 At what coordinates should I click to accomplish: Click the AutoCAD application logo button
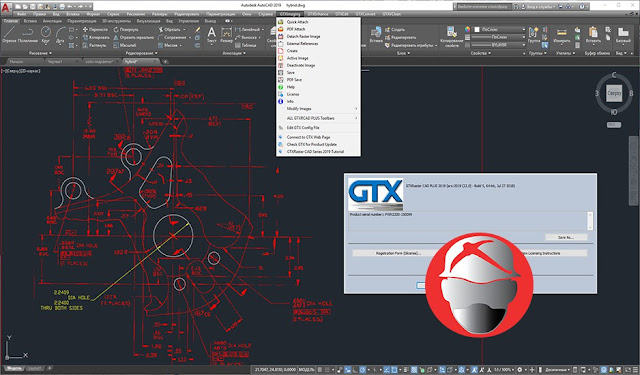(x=6, y=7)
